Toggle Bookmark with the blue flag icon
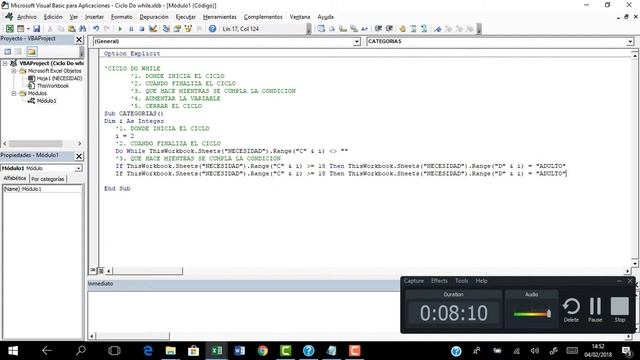This screenshot has height=360, width=640. pos(438,29)
